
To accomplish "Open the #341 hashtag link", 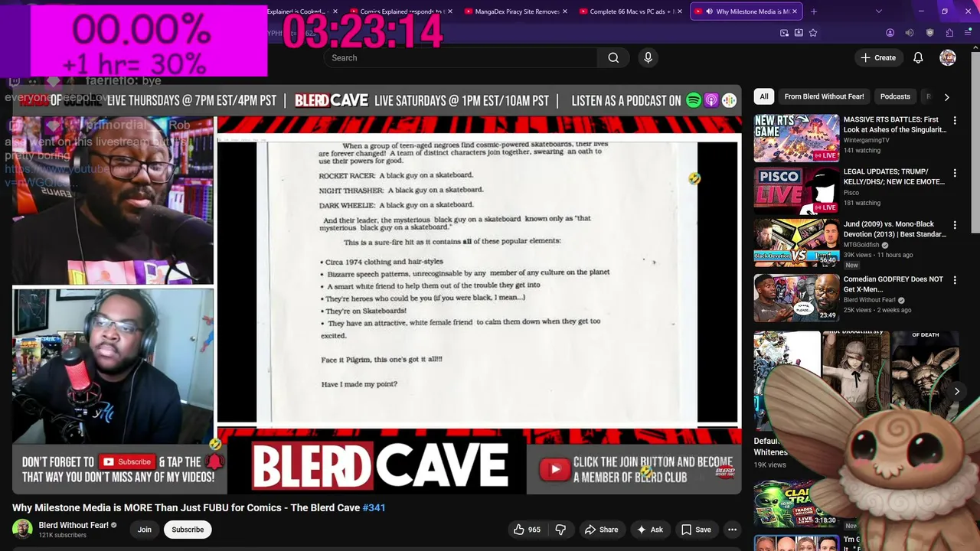I will pyautogui.click(x=374, y=507).
